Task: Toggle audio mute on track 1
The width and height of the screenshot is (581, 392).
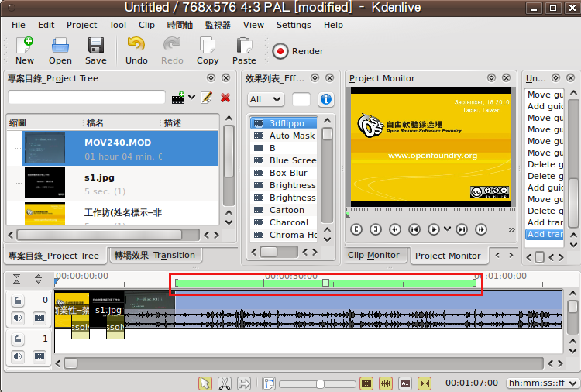Action: pos(17,356)
